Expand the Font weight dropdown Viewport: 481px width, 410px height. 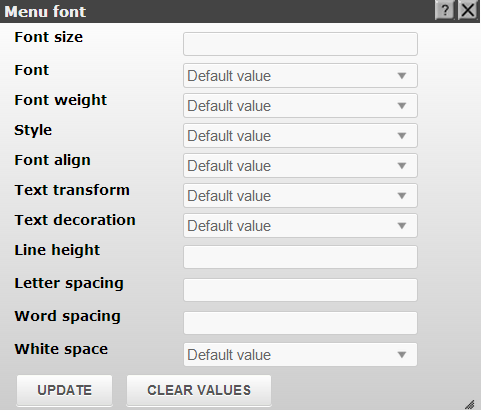point(300,106)
